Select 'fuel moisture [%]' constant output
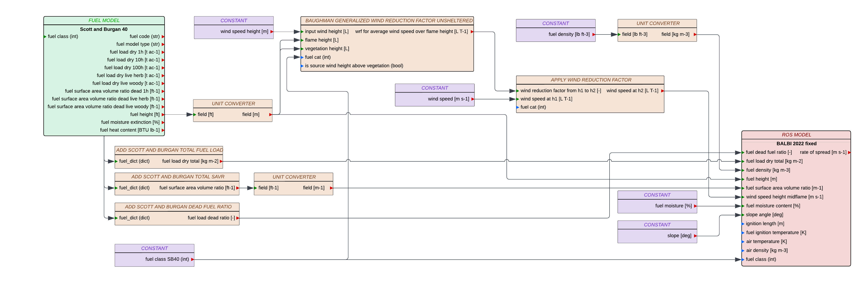 pos(673,206)
